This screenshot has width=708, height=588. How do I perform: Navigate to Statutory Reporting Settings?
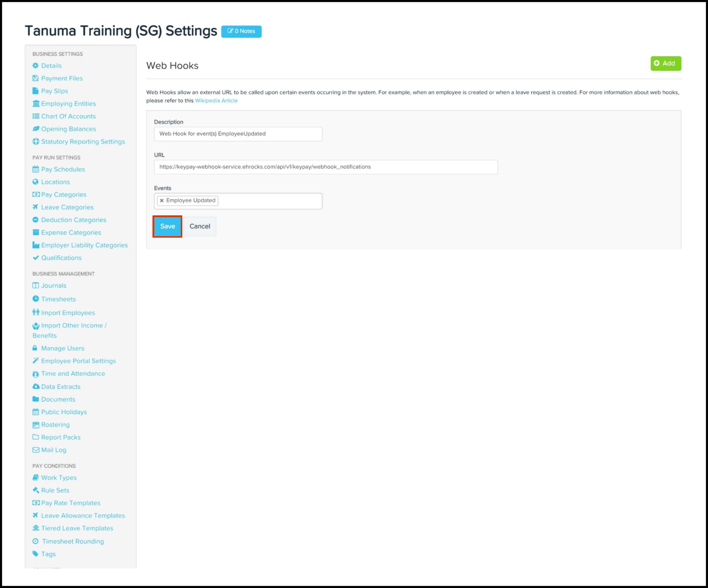coord(83,142)
